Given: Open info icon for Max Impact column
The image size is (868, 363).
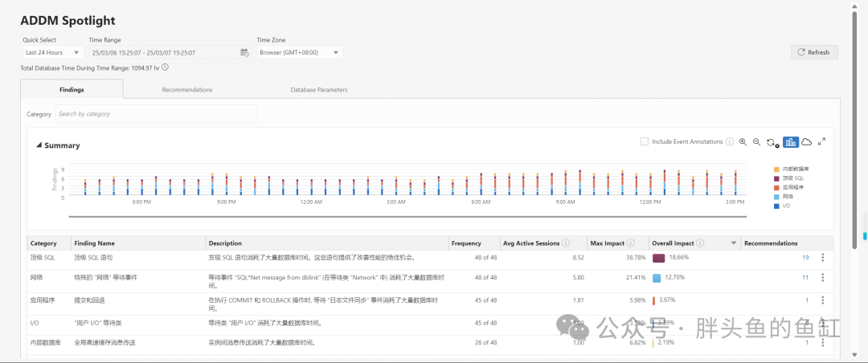Looking at the screenshot, I should click(631, 243).
